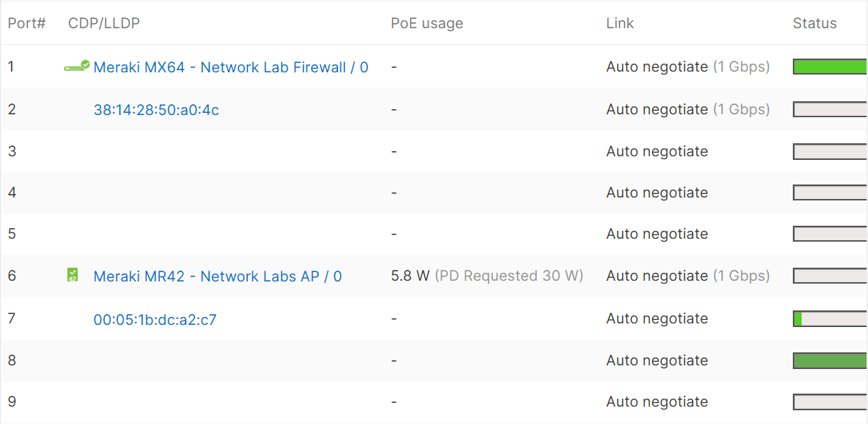The width and height of the screenshot is (868, 424).
Task: Sort by Port# column header
Action: coord(27,23)
